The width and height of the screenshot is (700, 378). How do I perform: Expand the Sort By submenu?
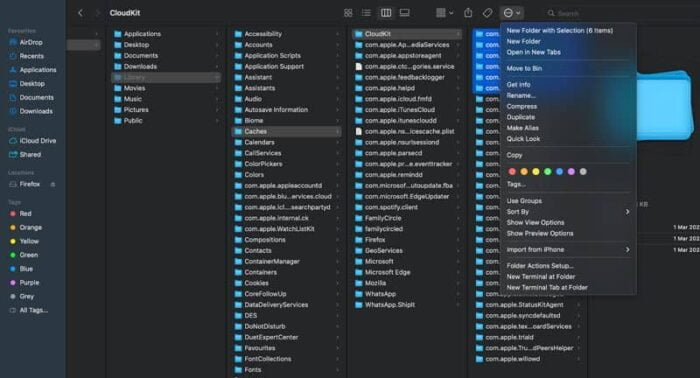568,212
